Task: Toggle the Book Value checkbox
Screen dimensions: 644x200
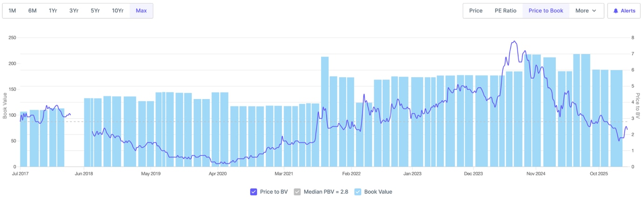Action: click(x=358, y=192)
